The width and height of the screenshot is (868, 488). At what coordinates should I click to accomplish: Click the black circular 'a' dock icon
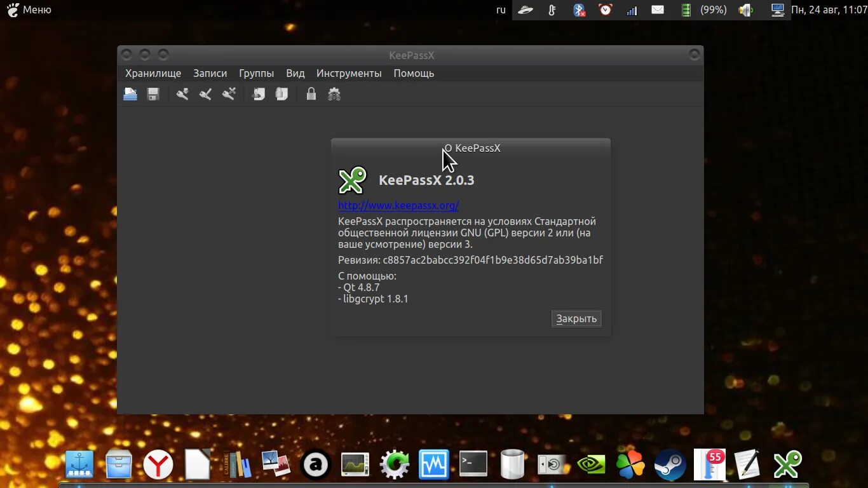tap(315, 464)
